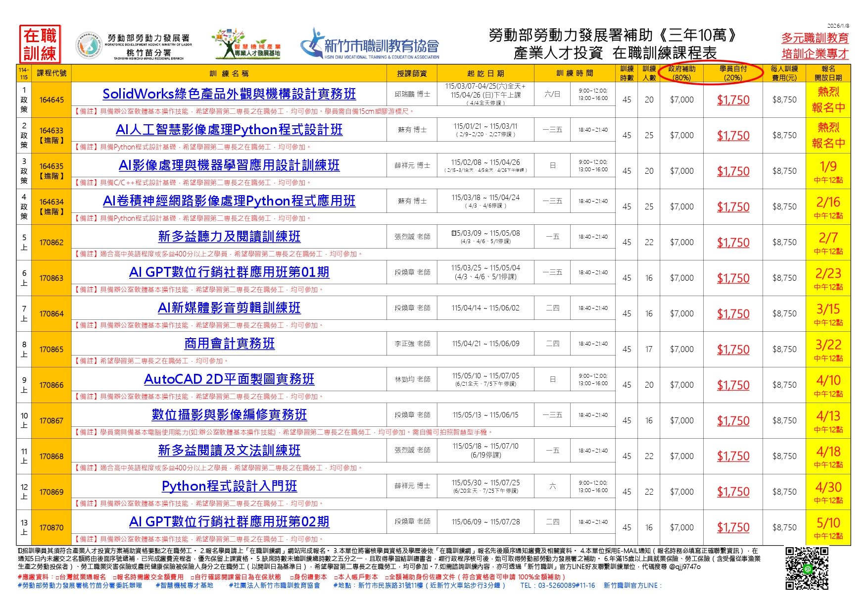Click the $1,750 price for course 164645

733,100
